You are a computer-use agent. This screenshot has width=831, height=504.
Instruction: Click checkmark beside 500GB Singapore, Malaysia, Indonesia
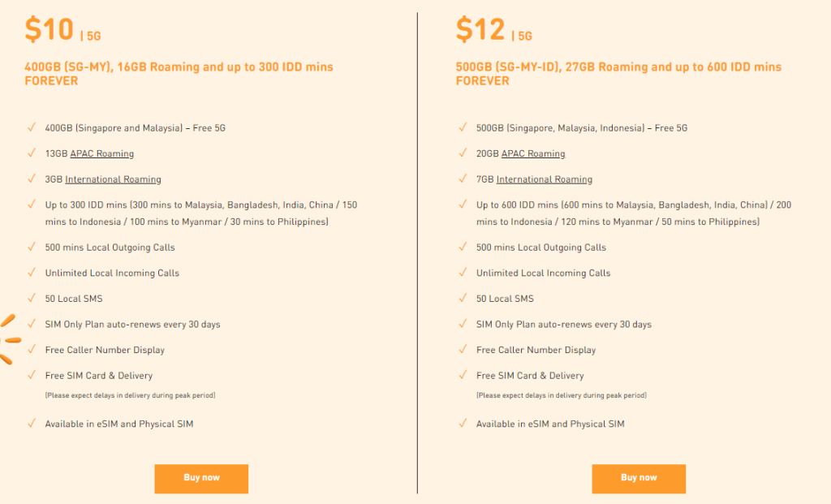(463, 127)
